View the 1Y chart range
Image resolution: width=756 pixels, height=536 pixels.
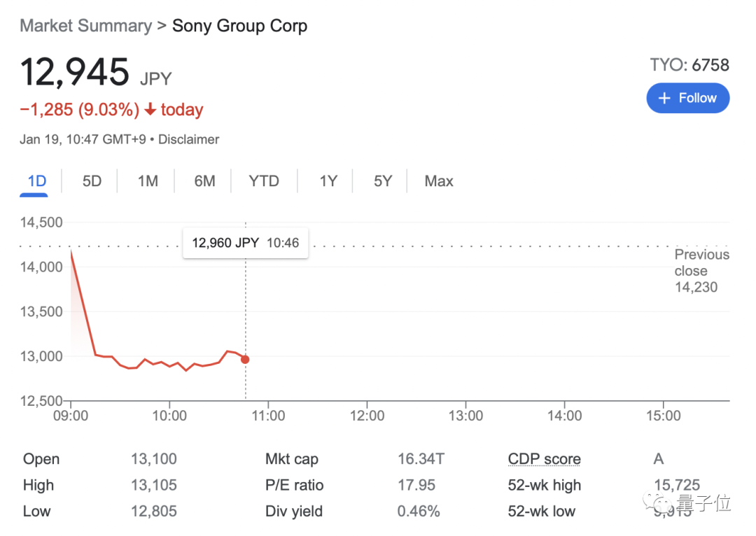click(328, 181)
